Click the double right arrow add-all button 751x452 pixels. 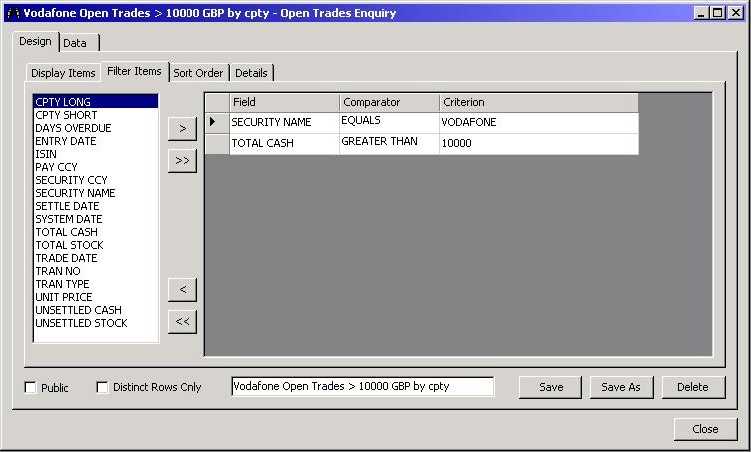point(182,161)
